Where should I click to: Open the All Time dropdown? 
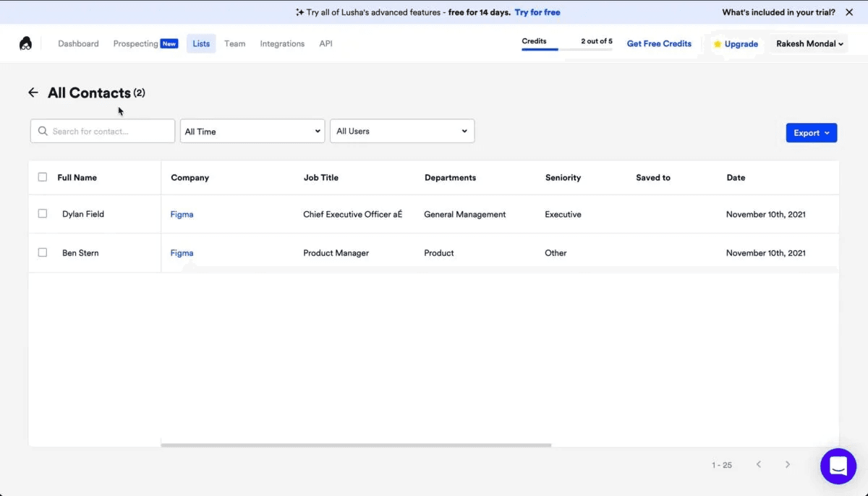pyautogui.click(x=252, y=131)
